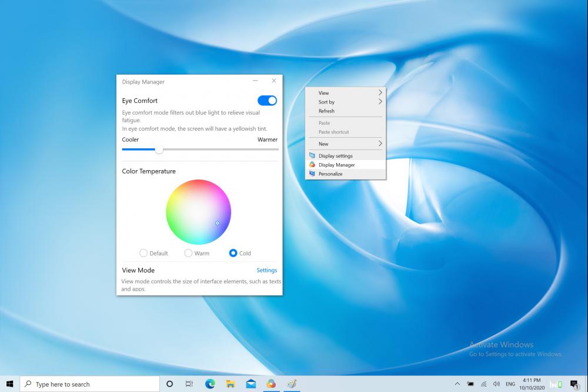Choose Refresh from the context menu
Screen dimensions: 588x392
(x=345, y=111)
